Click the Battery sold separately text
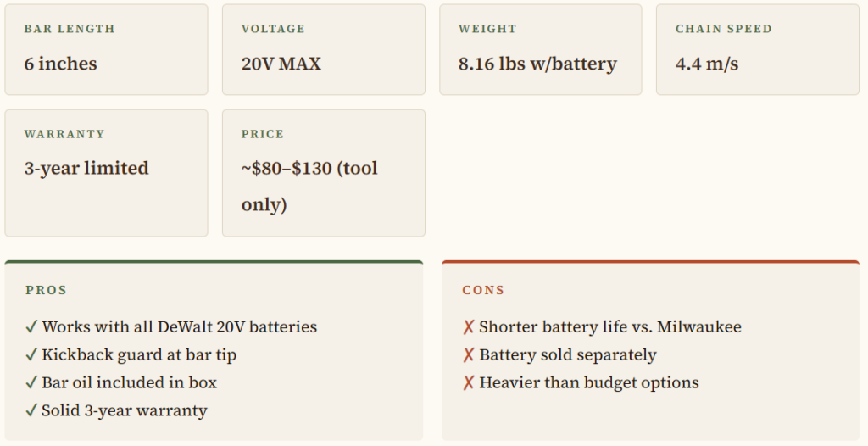Image resolution: width=868 pixels, height=446 pixels. click(x=568, y=355)
